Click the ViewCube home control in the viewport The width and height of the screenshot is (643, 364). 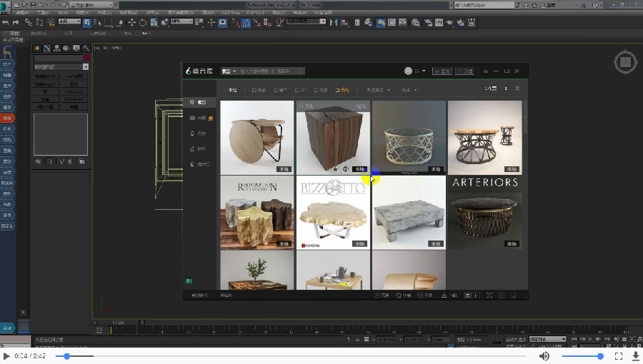point(625,62)
